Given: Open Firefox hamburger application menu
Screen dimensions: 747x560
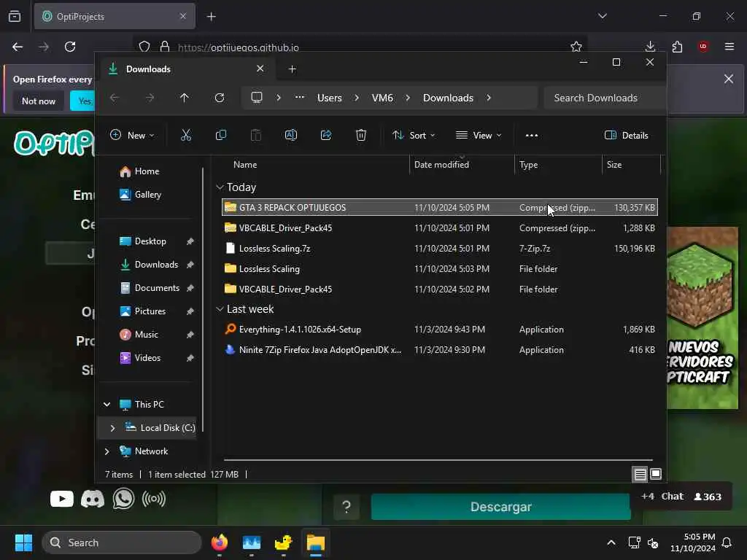Looking at the screenshot, I should pyautogui.click(x=729, y=47).
